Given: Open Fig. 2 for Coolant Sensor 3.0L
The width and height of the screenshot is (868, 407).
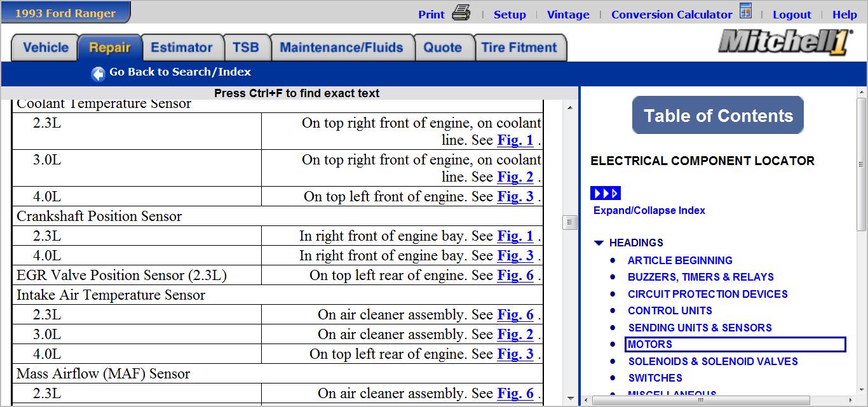Looking at the screenshot, I should pyautogui.click(x=515, y=177).
